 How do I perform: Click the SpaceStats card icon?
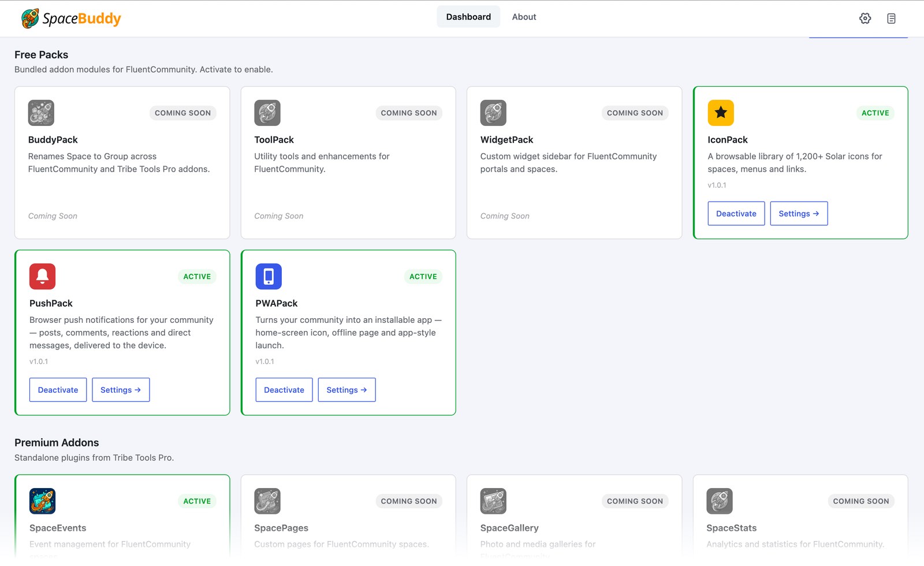720,501
